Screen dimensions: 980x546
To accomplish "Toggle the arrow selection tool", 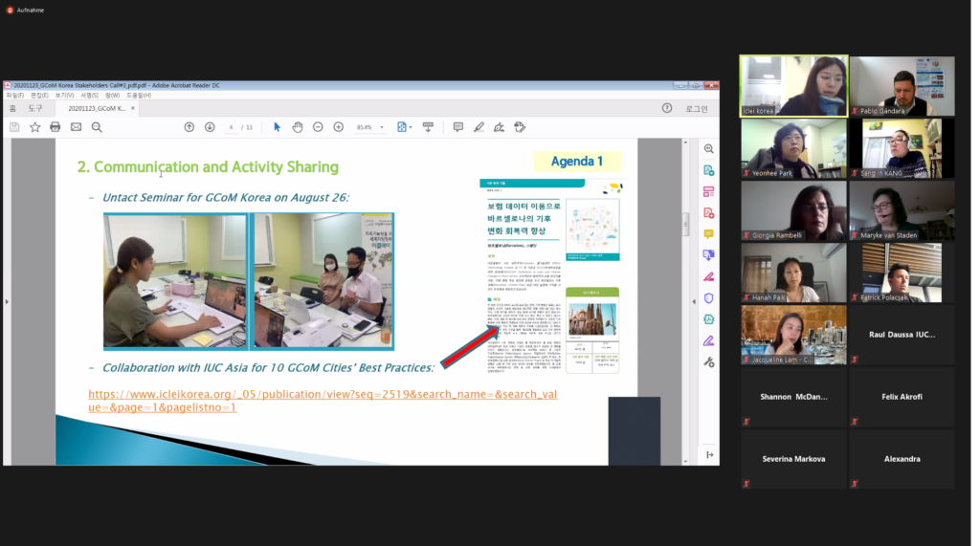I will coord(278,127).
